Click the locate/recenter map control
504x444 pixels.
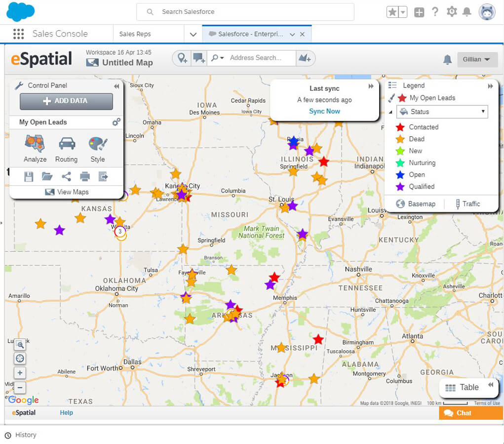20,359
